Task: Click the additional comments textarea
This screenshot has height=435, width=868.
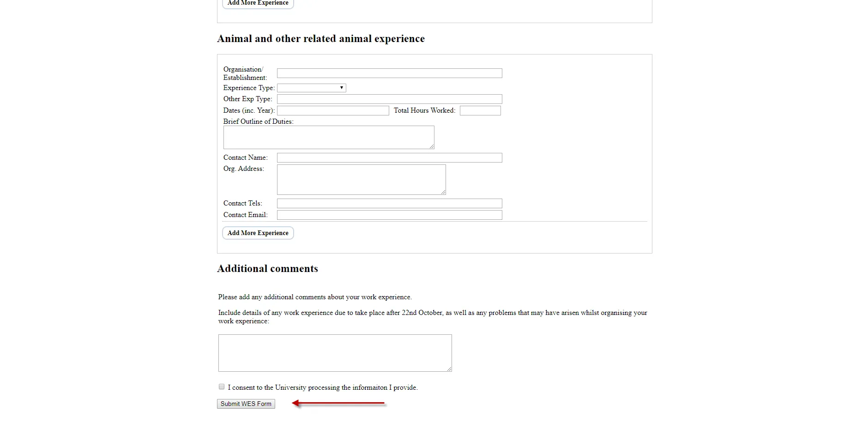Action: [334, 352]
